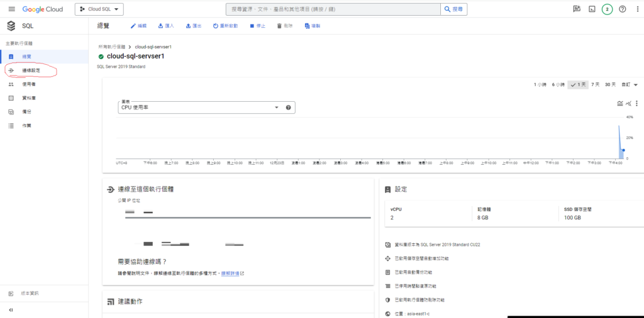This screenshot has height=318, width=644.
Task: Open the Cloud SQL project selector
Action: 101,9
